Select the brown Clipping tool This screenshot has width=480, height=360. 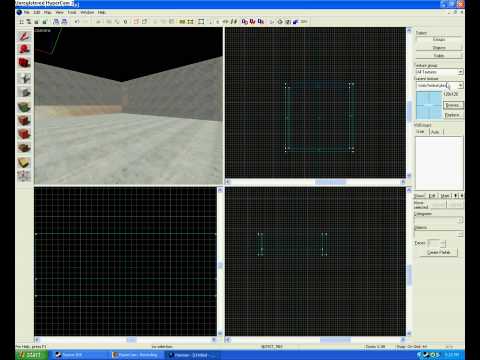click(x=24, y=148)
